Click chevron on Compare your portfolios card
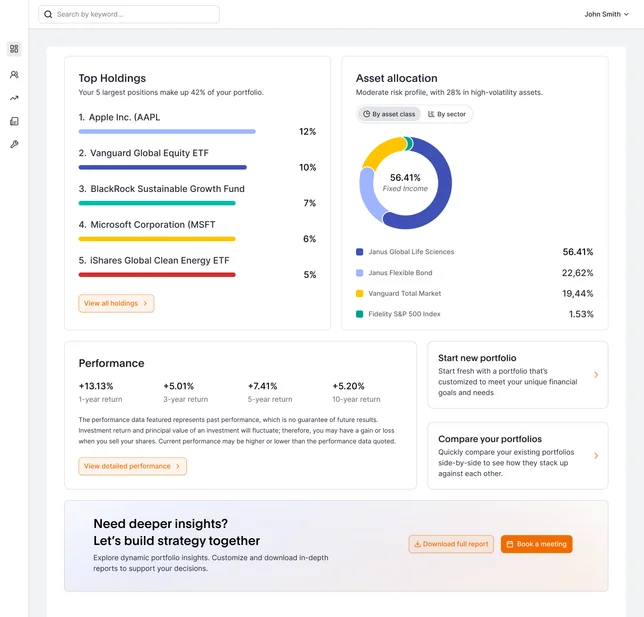Screen dimensions: 644x617 (596, 456)
